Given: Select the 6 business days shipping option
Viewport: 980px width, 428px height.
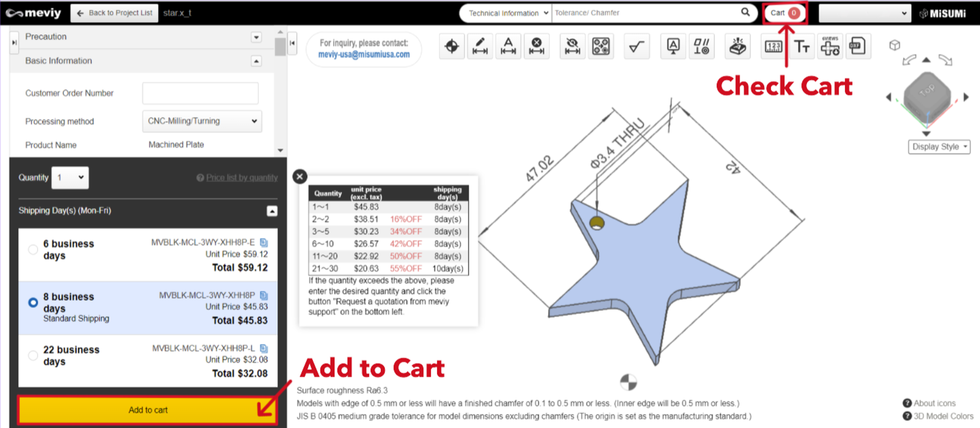Looking at the screenshot, I should 33,249.
